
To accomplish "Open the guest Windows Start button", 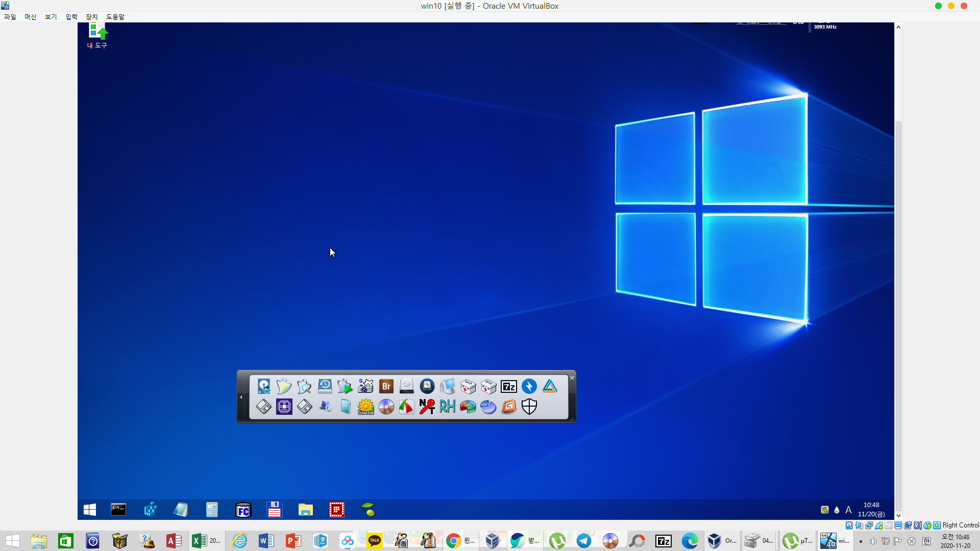I will click(90, 510).
